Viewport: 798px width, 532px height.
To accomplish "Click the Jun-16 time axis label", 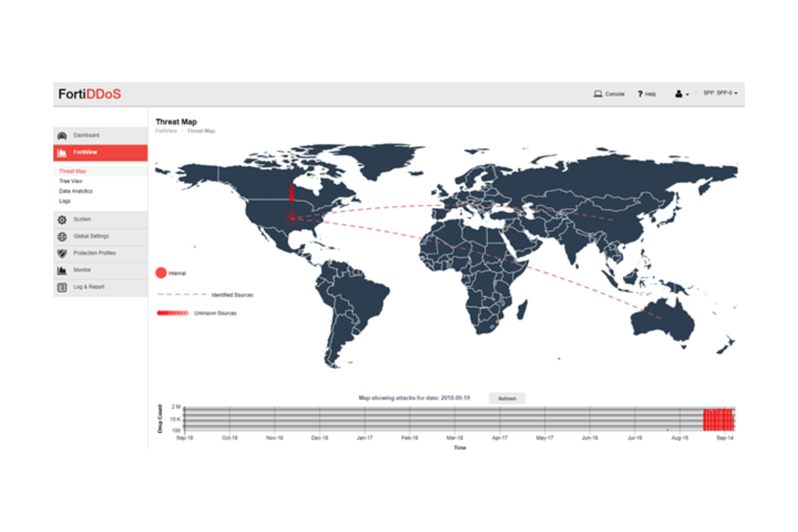I will [590, 438].
